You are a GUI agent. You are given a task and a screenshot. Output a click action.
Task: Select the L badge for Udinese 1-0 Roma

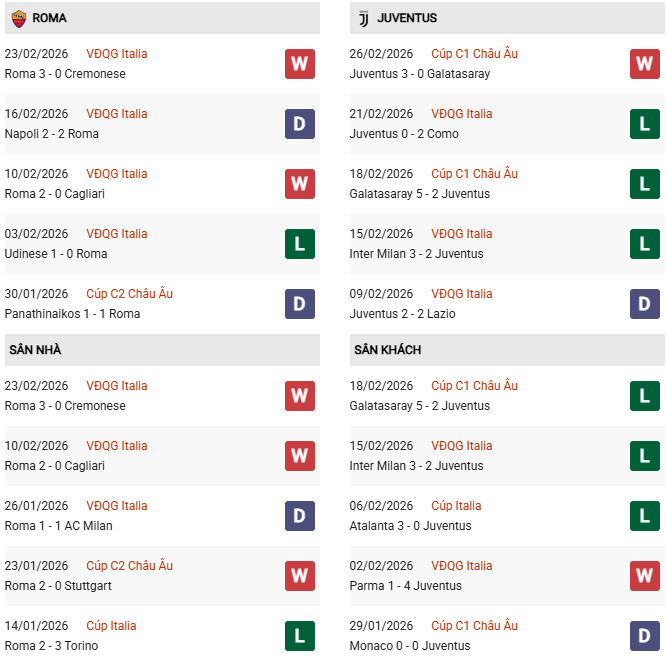pos(299,244)
